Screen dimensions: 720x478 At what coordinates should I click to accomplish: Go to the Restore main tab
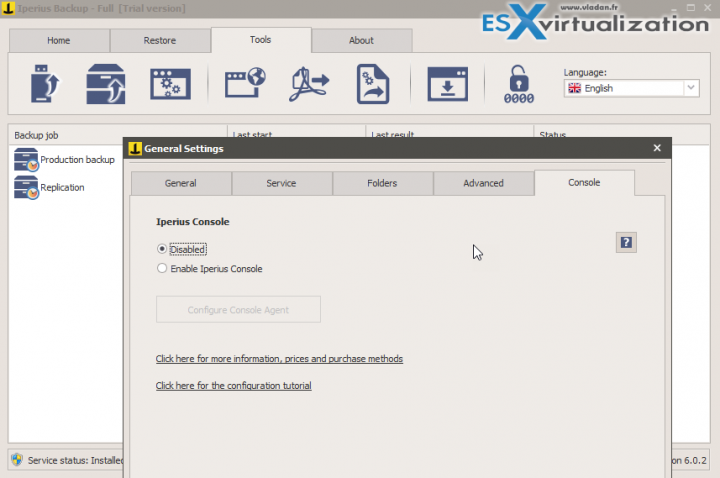(160, 40)
